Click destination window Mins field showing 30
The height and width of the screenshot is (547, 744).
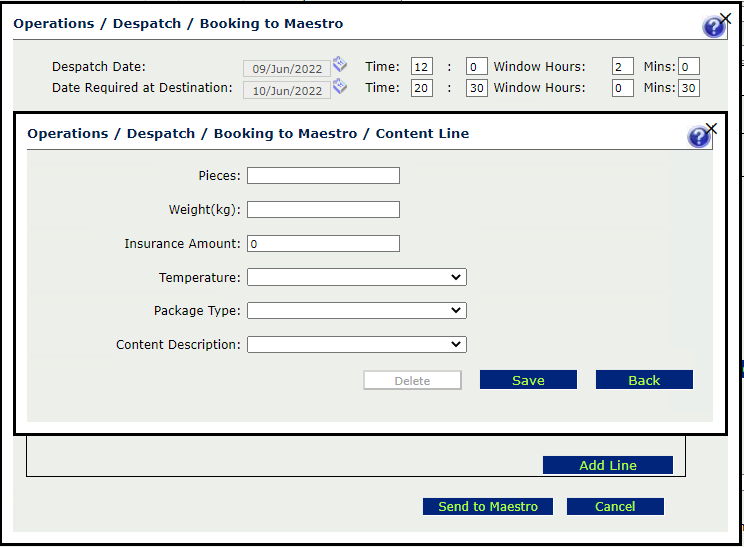688,88
